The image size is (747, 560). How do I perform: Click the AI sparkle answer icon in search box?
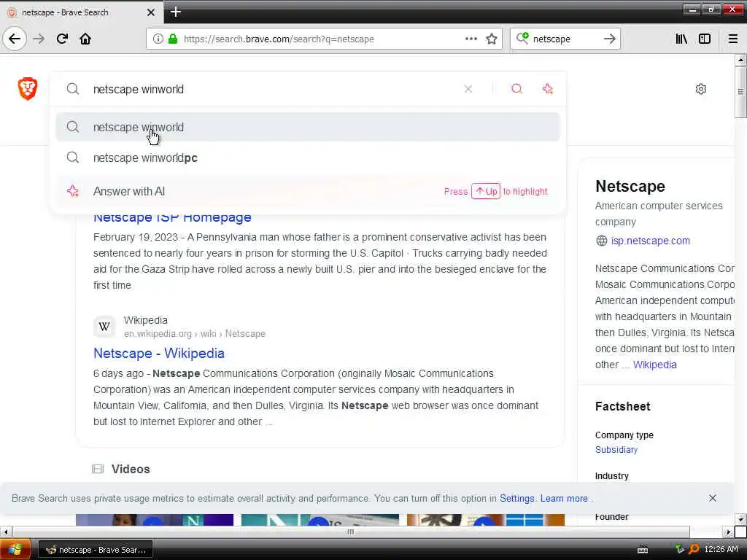click(548, 88)
